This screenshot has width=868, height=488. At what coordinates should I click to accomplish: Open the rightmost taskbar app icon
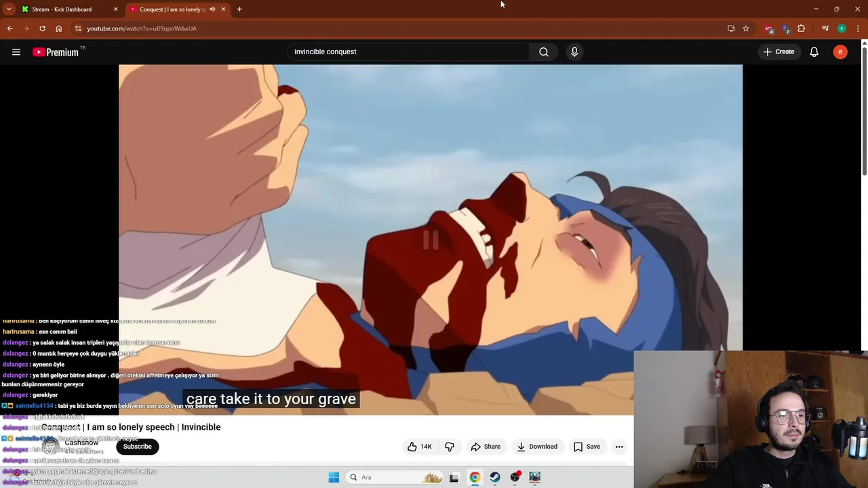point(535,477)
